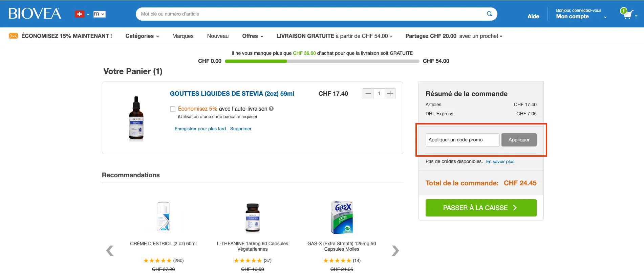Image resolution: width=644 pixels, height=274 pixels.
Task: Select the Nouveau menu item
Action: 218,36
